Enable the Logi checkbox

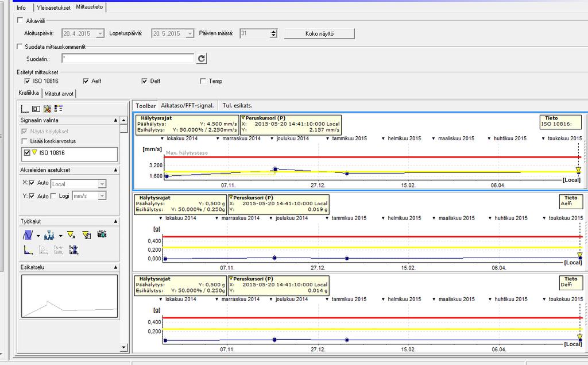point(53,196)
